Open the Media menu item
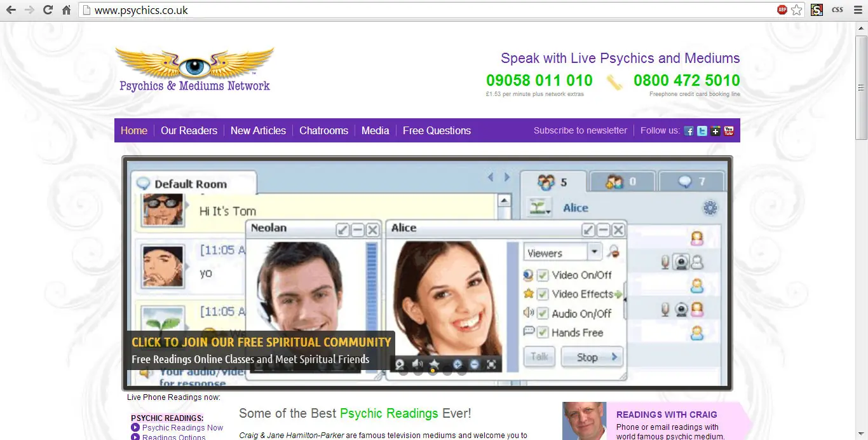Screen dimensions: 868x440 coord(376,130)
